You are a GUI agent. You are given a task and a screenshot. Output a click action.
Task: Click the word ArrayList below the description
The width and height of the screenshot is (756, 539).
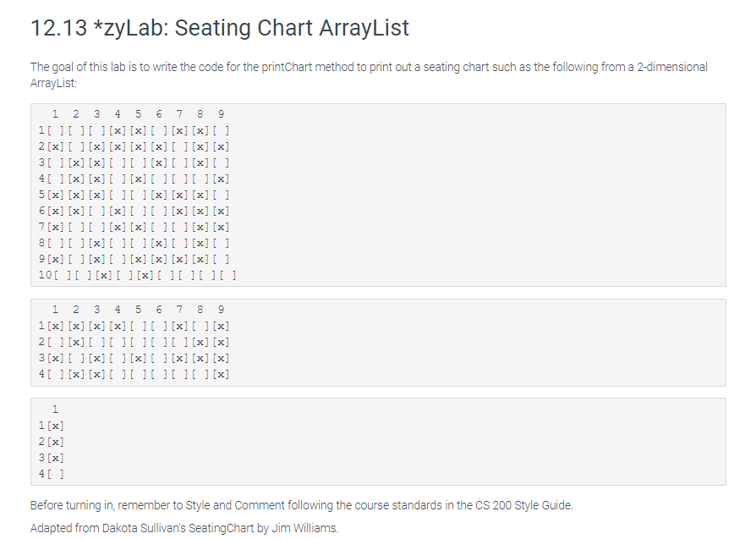pyautogui.click(x=53, y=83)
